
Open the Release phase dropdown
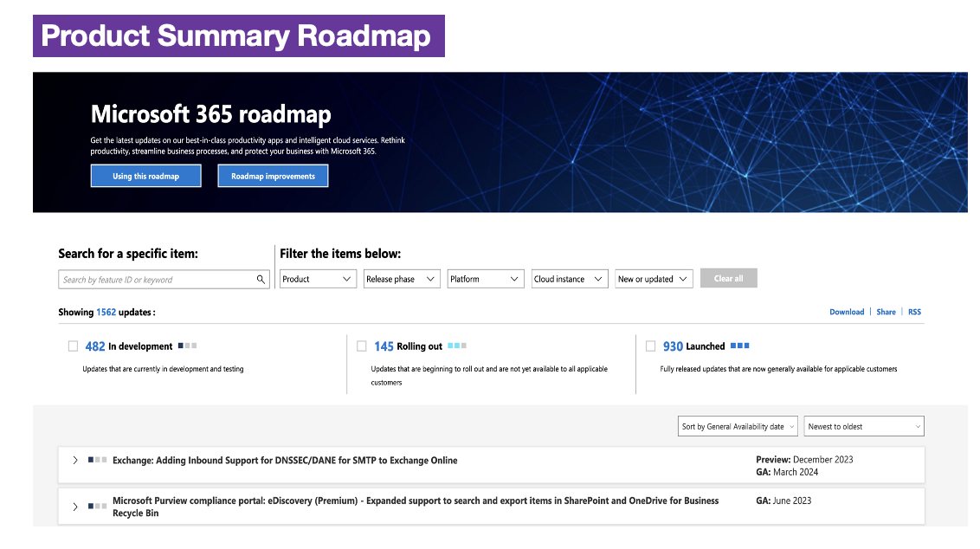point(402,279)
